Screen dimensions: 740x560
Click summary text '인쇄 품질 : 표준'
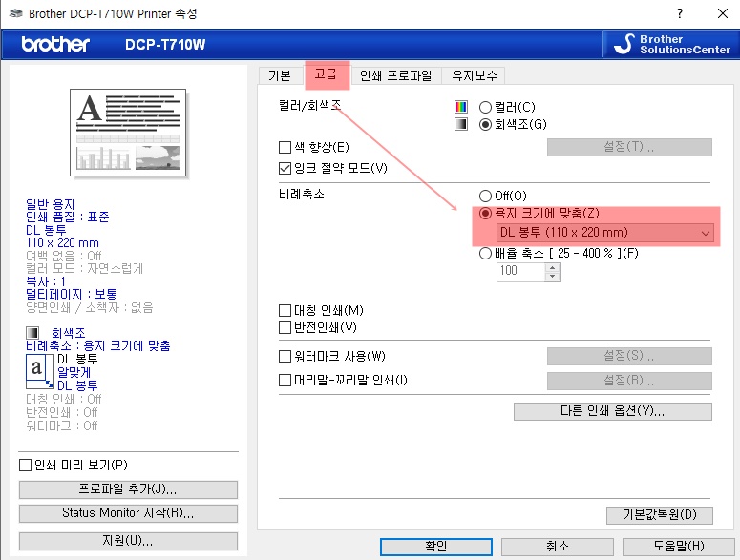pos(68,217)
